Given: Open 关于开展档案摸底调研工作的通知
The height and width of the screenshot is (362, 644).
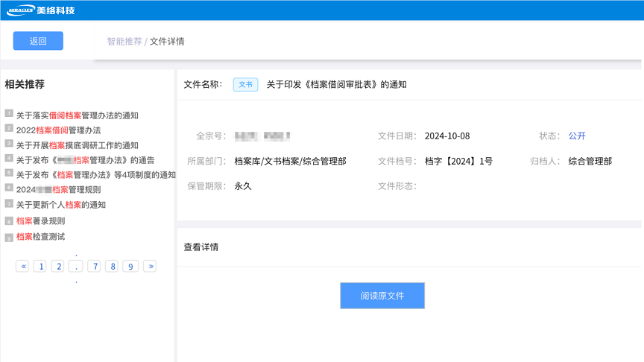Looking at the screenshot, I should pyautogui.click(x=77, y=145).
